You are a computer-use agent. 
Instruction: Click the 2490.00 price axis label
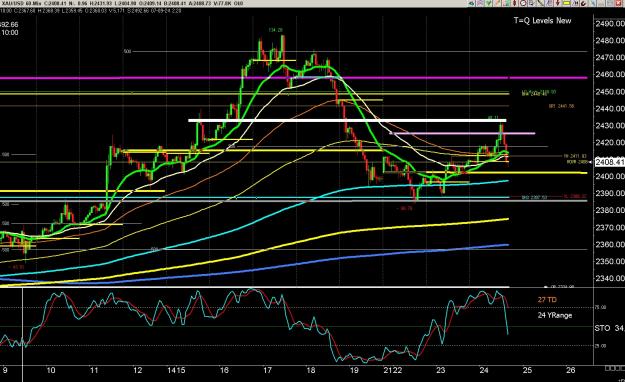pos(610,24)
